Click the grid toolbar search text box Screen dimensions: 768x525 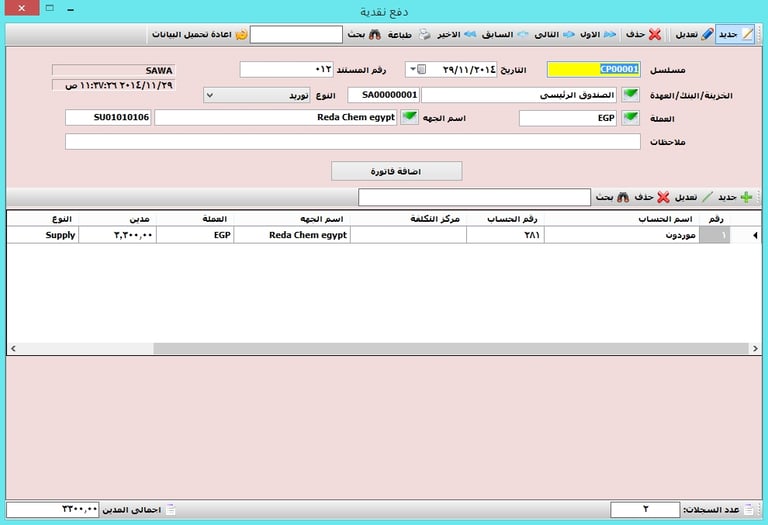[474, 197]
